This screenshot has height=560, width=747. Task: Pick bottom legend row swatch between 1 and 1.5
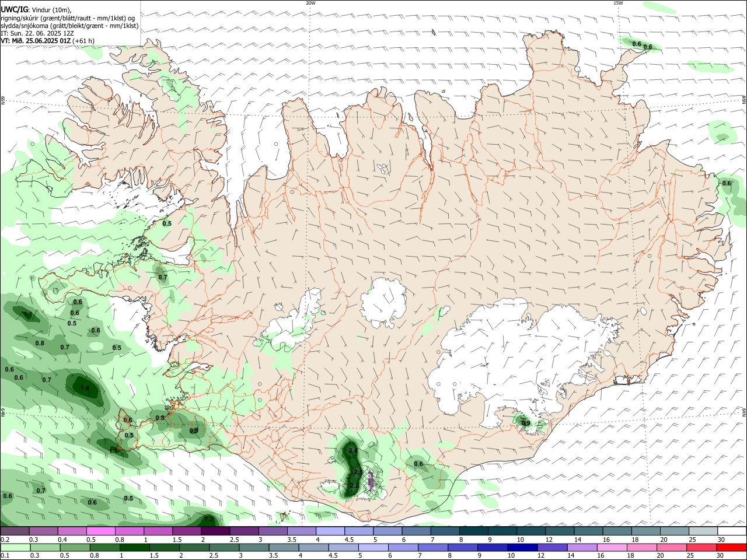(134, 548)
